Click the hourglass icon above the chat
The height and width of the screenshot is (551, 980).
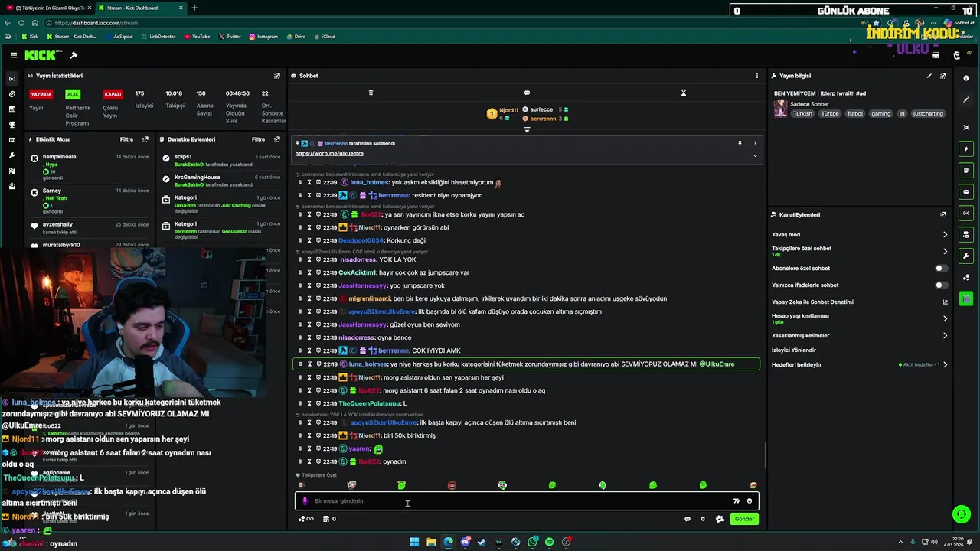click(x=684, y=93)
